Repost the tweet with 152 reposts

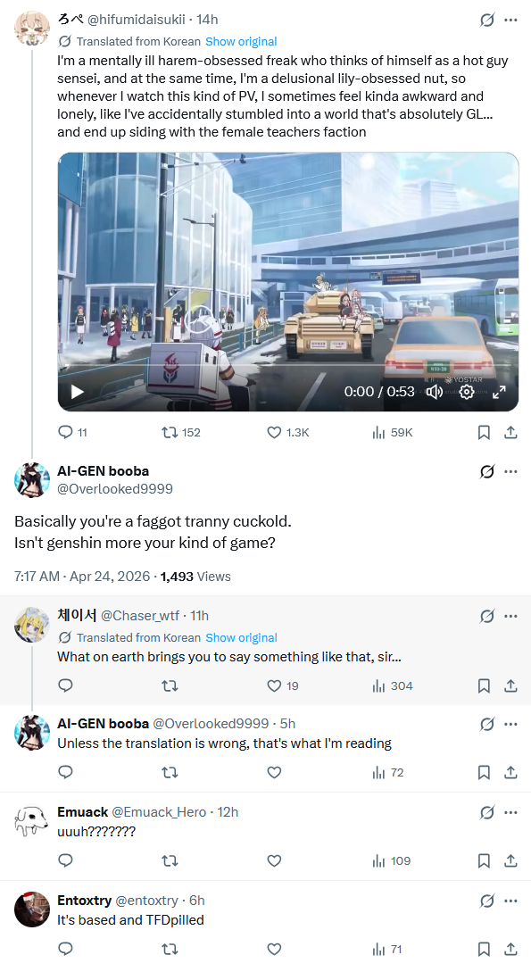181,433
